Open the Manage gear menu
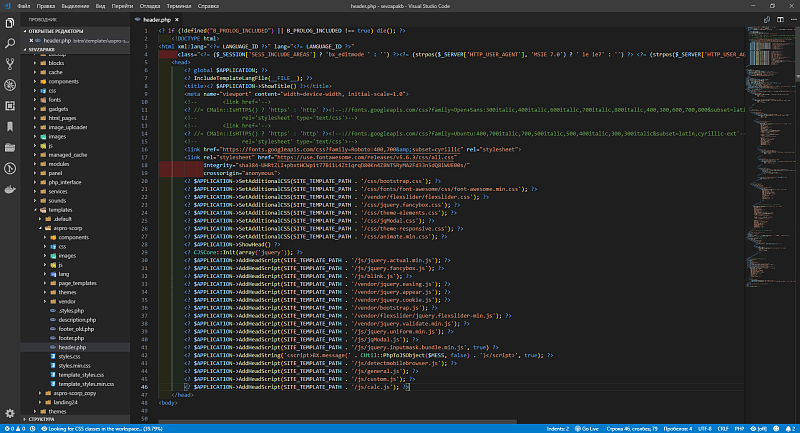 10,414
